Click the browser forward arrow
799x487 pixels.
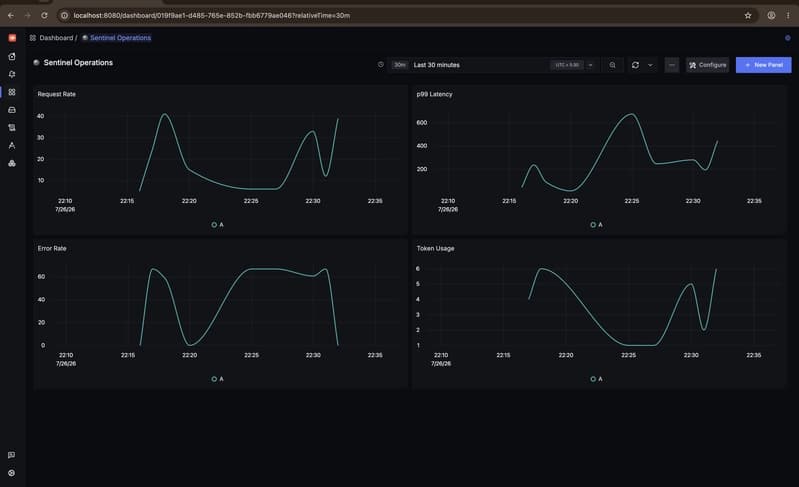28,15
